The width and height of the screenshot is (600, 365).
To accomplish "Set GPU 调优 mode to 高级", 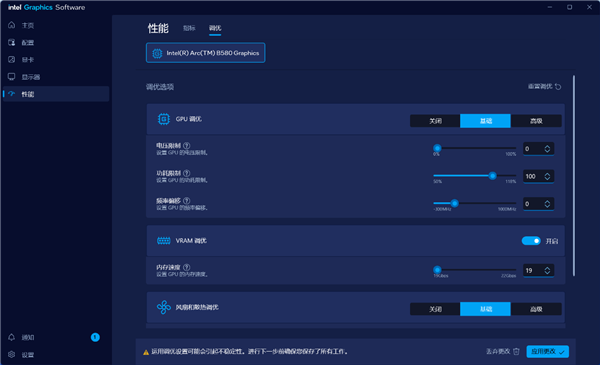I will [x=536, y=121].
